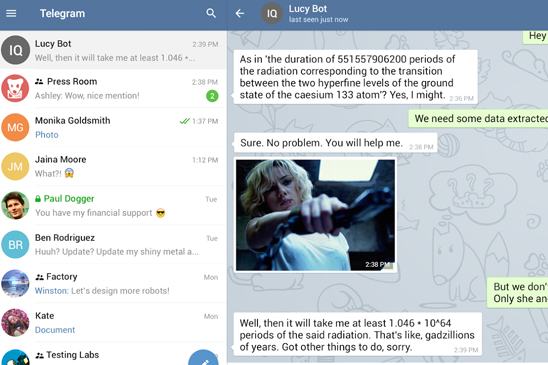Click Winston's name in Factory preview
Screen dimensions: 548x365
coord(52,291)
